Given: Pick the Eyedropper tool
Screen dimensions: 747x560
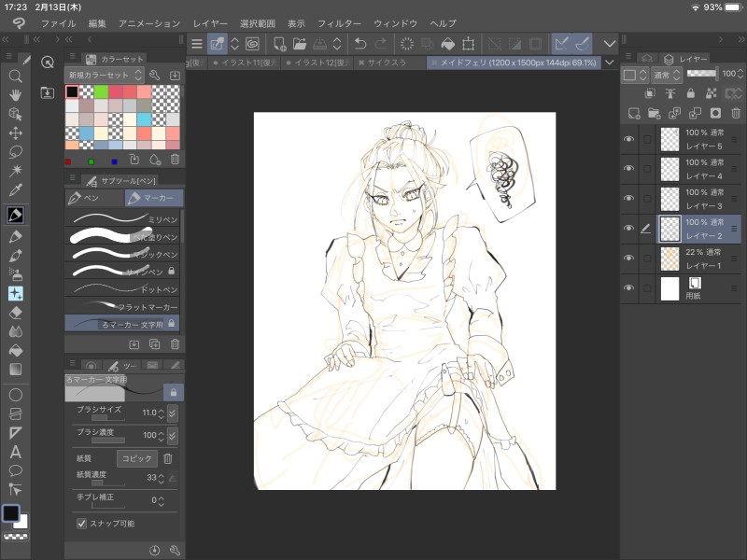Looking at the screenshot, I should pyautogui.click(x=15, y=190).
